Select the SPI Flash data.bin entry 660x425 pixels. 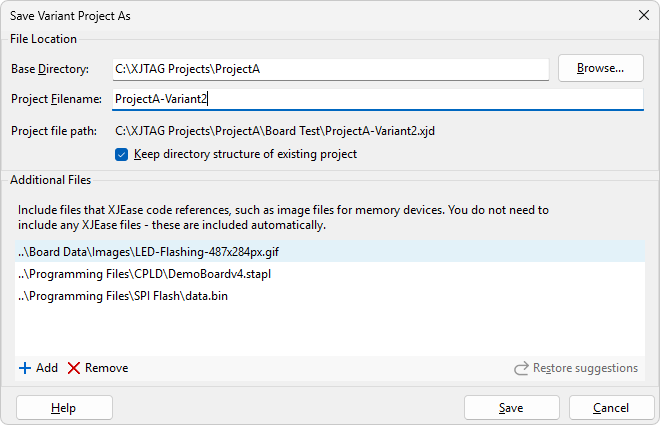pyautogui.click(x=121, y=296)
